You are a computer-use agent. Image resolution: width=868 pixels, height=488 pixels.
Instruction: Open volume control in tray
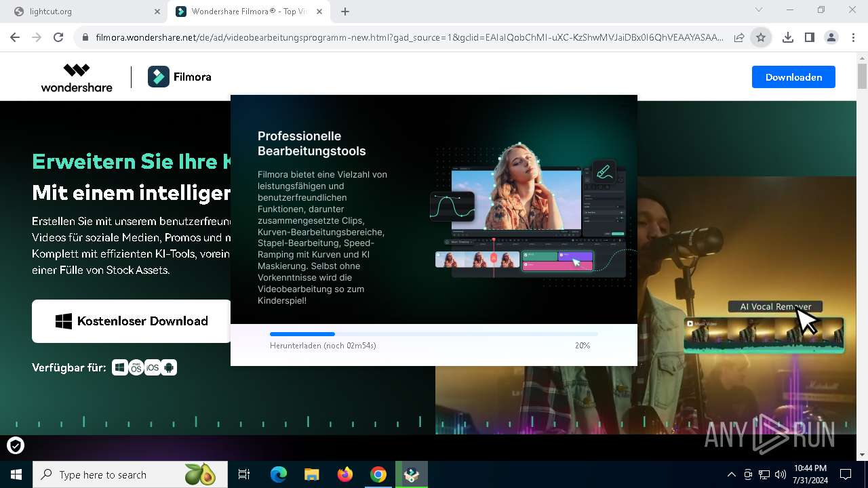[x=781, y=474]
